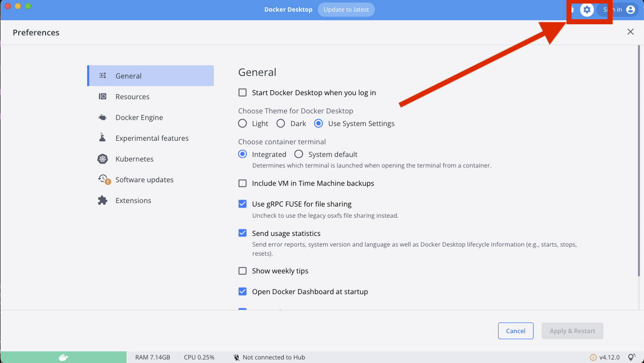Click the Extensions puzzle piece icon

tap(103, 200)
